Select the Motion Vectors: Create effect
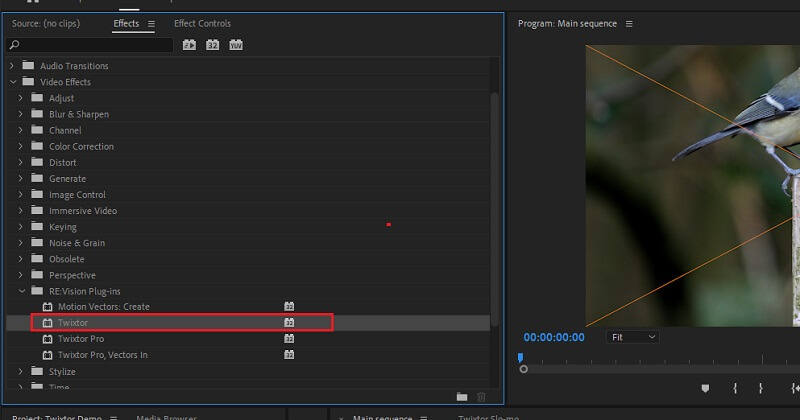Screen dimensions: 800x420 click(x=103, y=307)
